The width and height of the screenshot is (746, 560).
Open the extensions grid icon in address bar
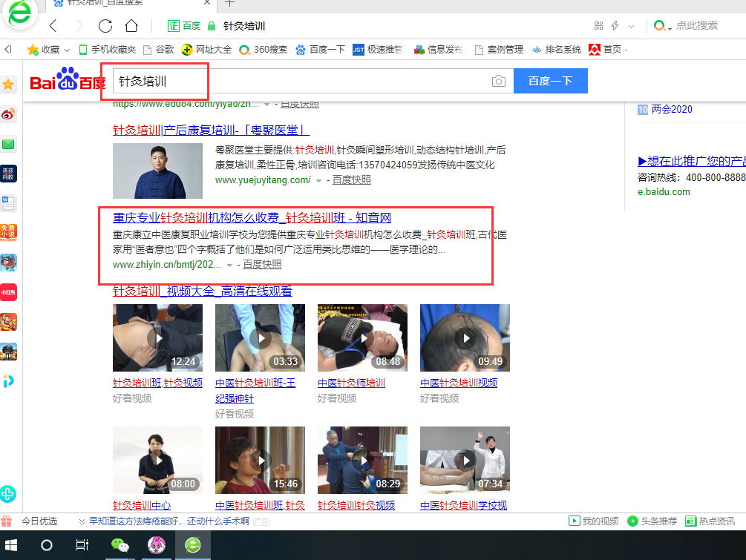point(598,26)
